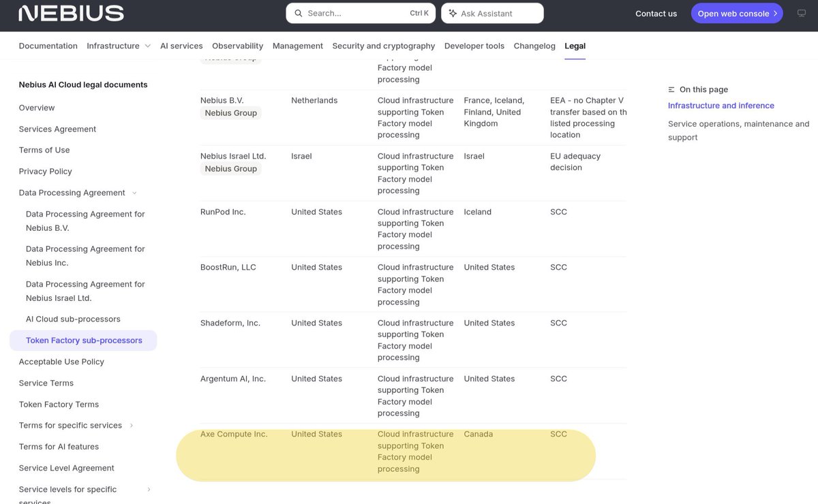View the Changelog tab
818x504 pixels.
coord(534,46)
